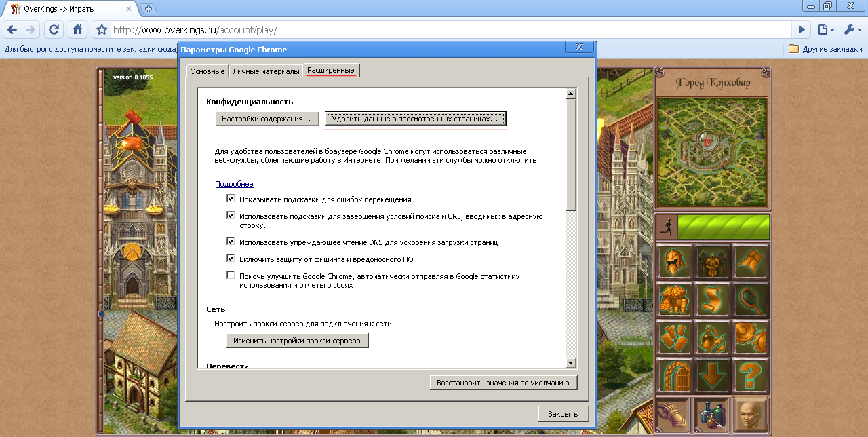
Task: Click the 'Закрыть' button
Action: coord(564,414)
